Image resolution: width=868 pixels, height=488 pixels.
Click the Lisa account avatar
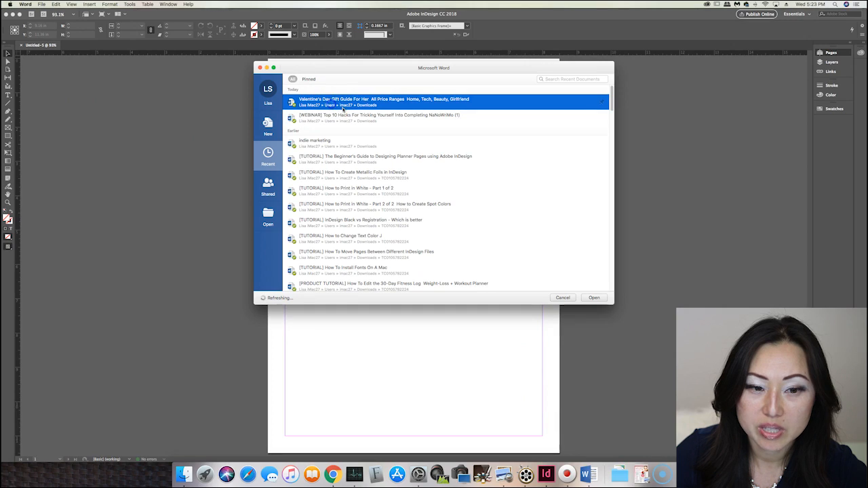268,89
